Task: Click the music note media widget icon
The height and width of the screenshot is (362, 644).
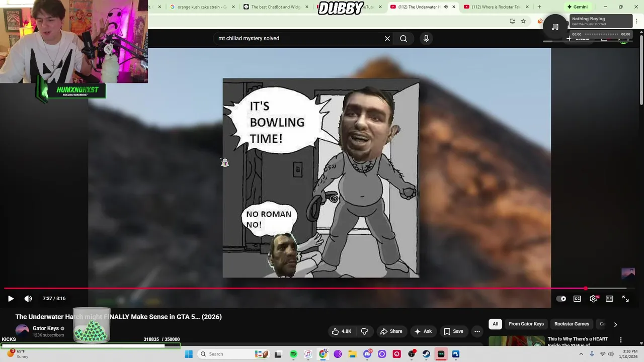Action: (555, 27)
